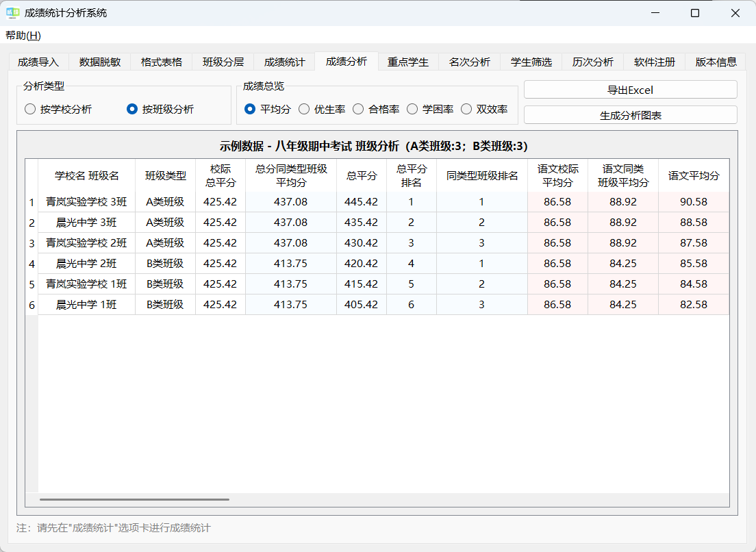Viewport: 756px width, 552px height.
Task: Maximize the 成绩统计分析系统 window
Action: click(695, 13)
